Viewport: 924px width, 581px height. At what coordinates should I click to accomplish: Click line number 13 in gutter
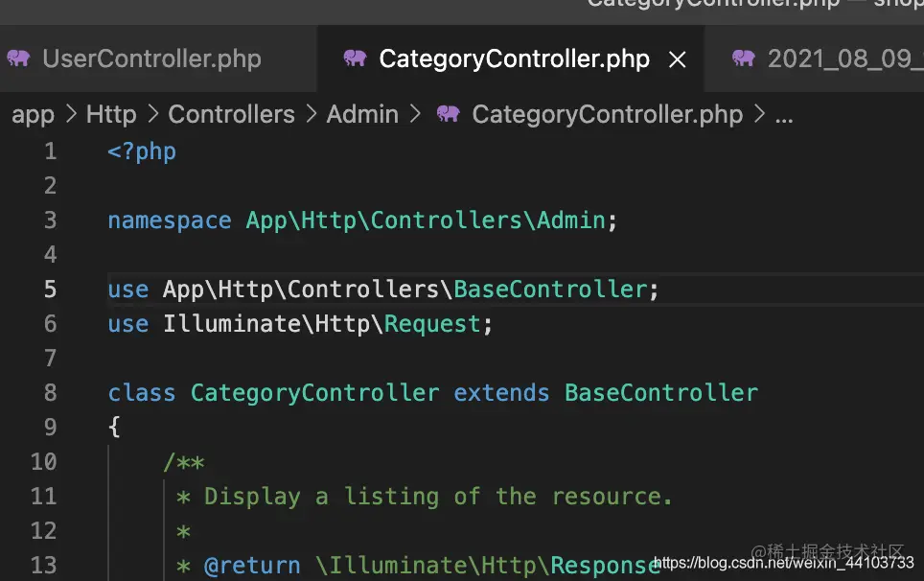(43, 566)
